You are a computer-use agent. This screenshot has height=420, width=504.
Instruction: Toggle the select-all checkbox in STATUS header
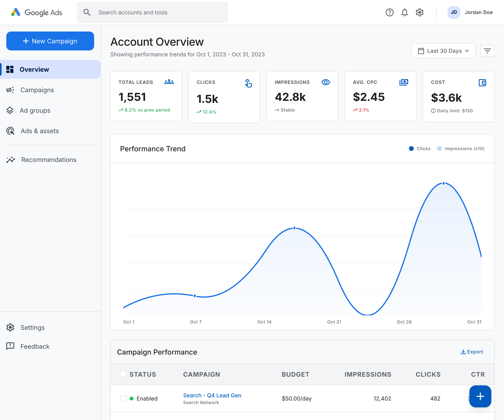click(123, 374)
